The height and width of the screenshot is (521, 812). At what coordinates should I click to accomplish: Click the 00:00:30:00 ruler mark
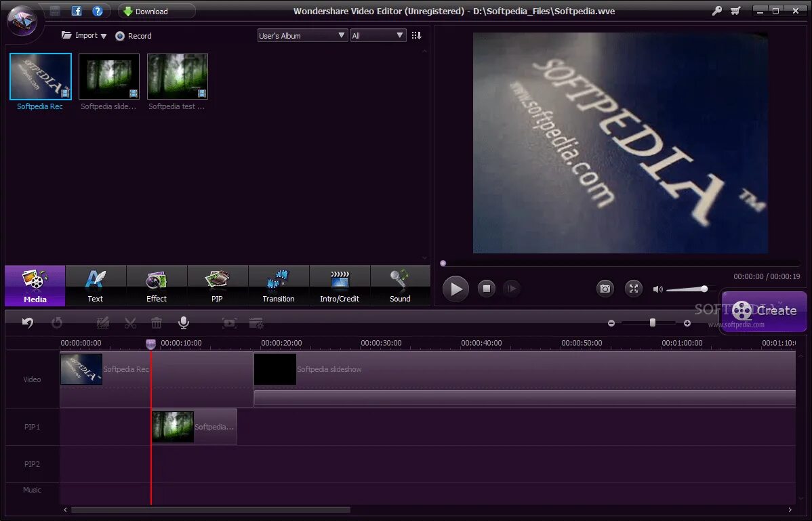tap(381, 343)
